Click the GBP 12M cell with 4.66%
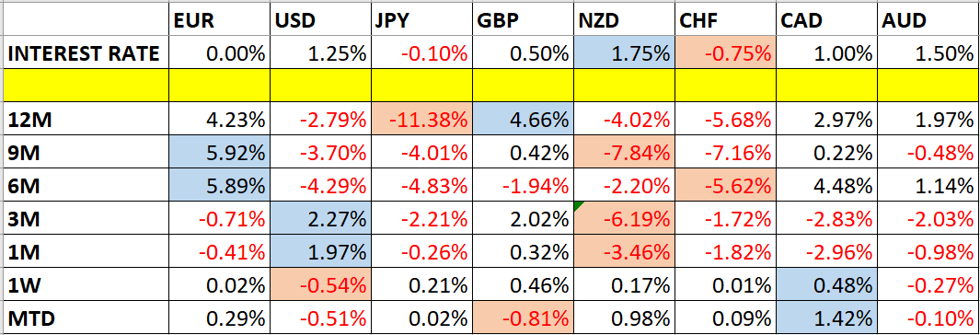980x335 pixels. [523, 118]
